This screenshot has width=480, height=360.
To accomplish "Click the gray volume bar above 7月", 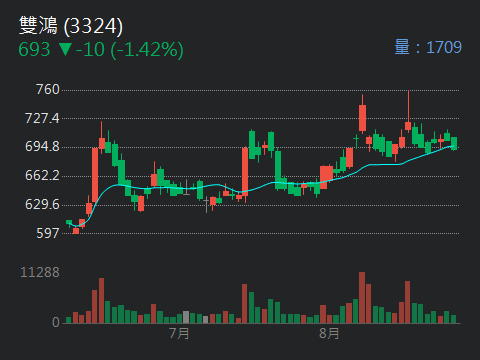I will (186, 317).
